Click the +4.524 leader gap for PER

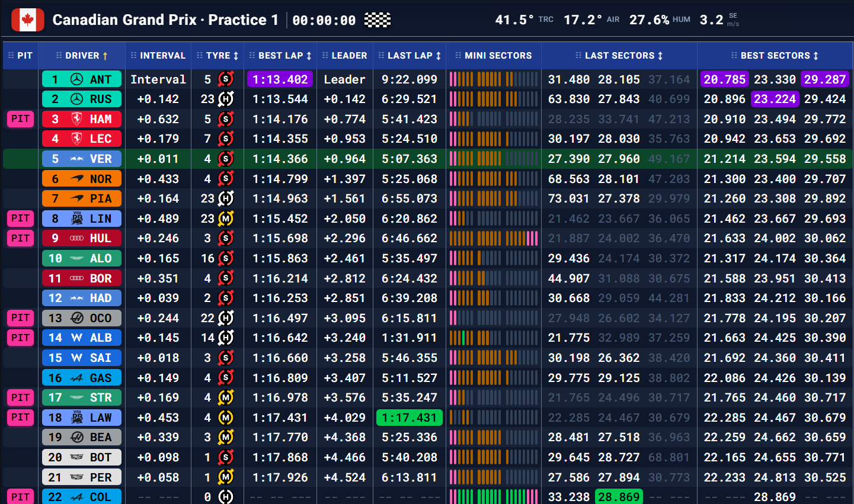point(345,477)
